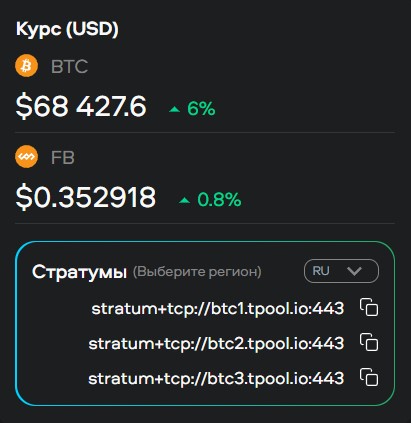The height and width of the screenshot is (423, 411).
Task: Click the BTC ticker label
Action: coord(69,67)
